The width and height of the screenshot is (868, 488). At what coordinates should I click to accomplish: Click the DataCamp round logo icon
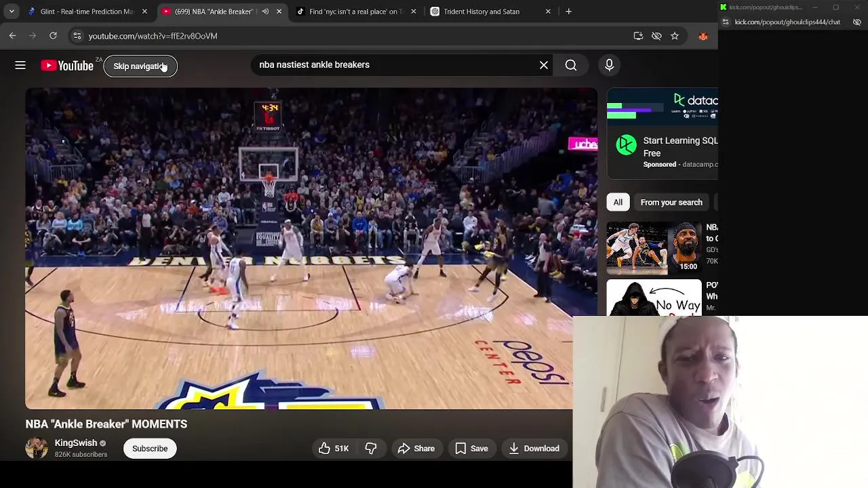pos(627,145)
